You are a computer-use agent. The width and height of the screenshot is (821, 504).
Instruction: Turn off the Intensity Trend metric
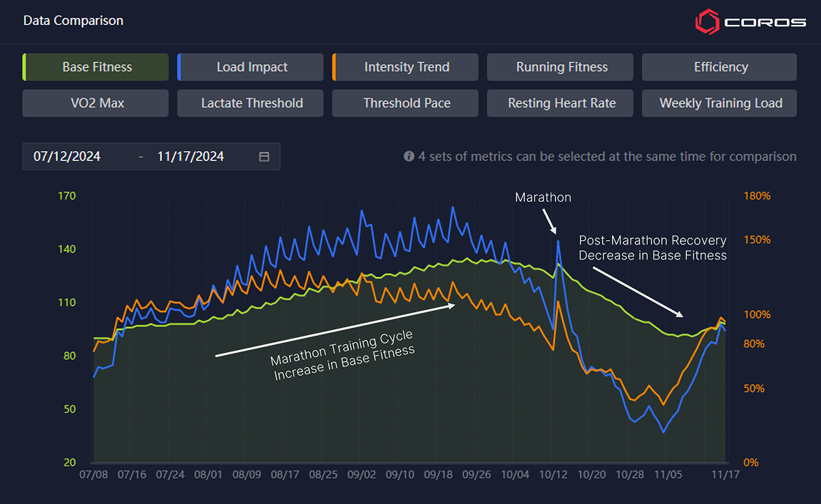pos(407,67)
